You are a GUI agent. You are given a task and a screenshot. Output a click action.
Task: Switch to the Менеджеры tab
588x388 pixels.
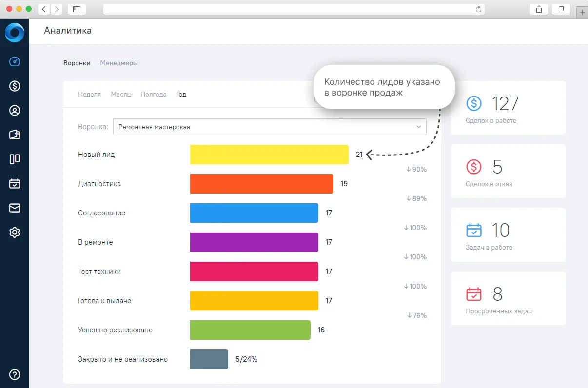(x=119, y=63)
